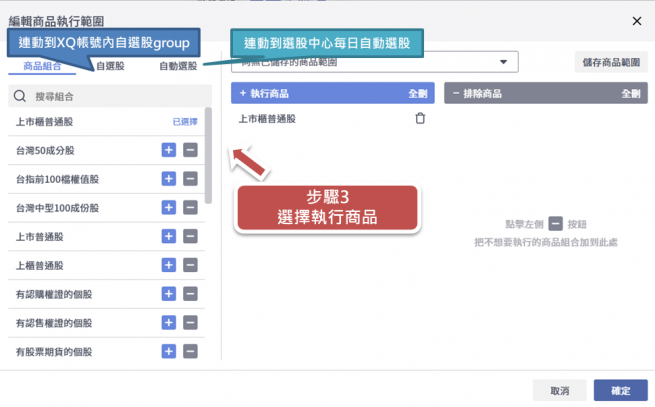This screenshot has width=655, height=407.
Task: Add 上市普通股 with its plus icon
Action: (x=169, y=237)
